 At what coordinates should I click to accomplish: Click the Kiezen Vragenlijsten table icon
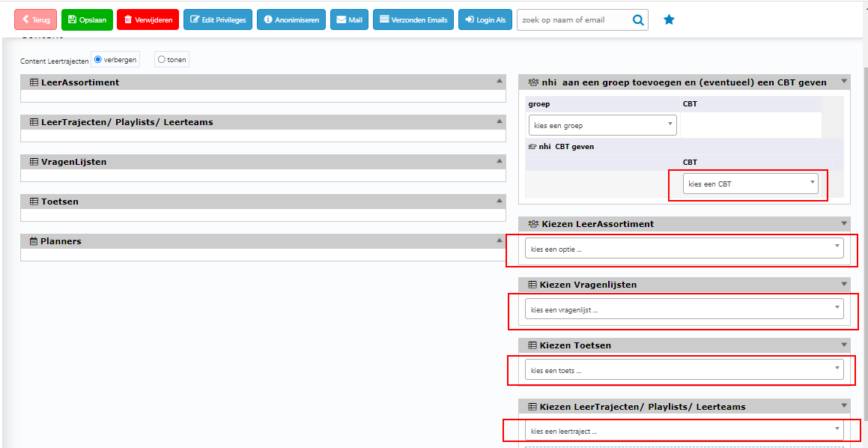(532, 285)
